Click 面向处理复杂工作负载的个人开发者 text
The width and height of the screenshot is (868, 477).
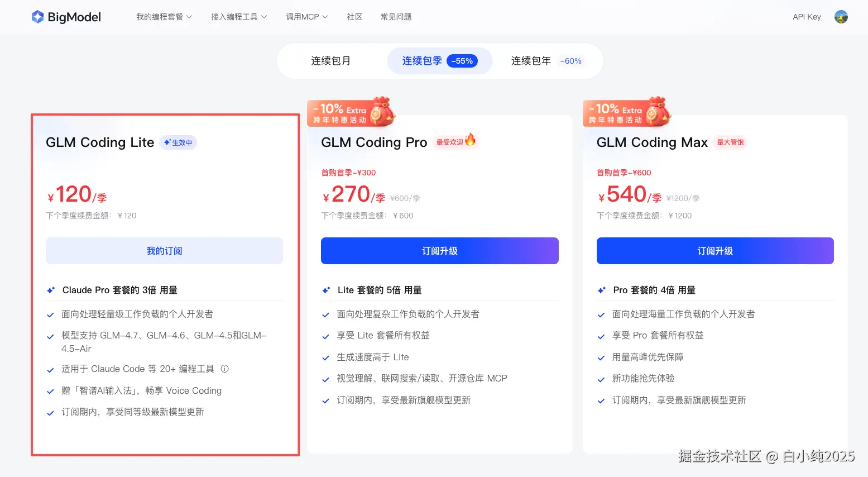point(408,314)
